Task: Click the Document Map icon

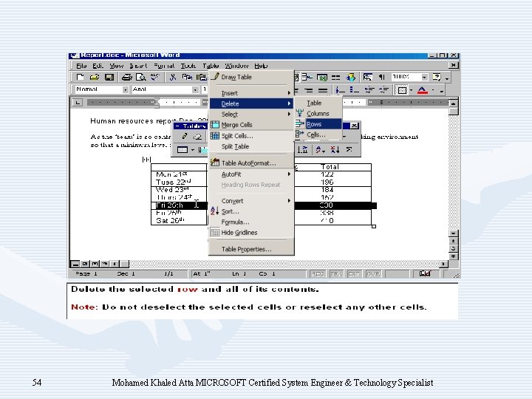Action: click(367, 78)
